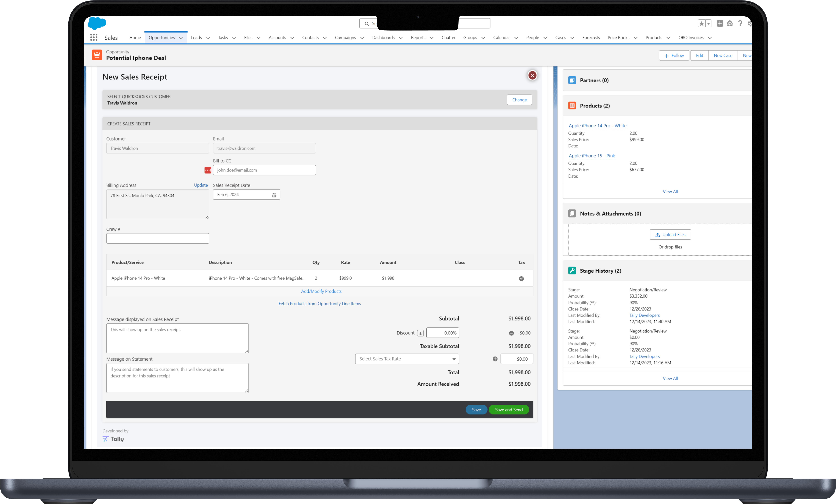Click the Opportunity crown icon
The image size is (836, 504).
(97, 55)
